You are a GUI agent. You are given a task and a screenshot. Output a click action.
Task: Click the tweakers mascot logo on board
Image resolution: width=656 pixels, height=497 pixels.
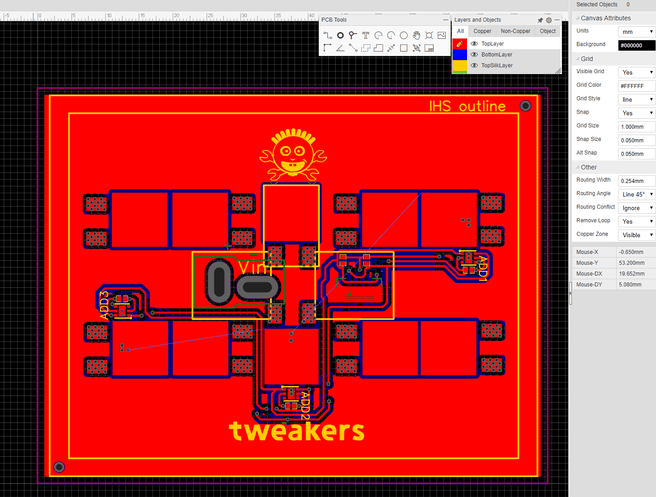point(293,156)
